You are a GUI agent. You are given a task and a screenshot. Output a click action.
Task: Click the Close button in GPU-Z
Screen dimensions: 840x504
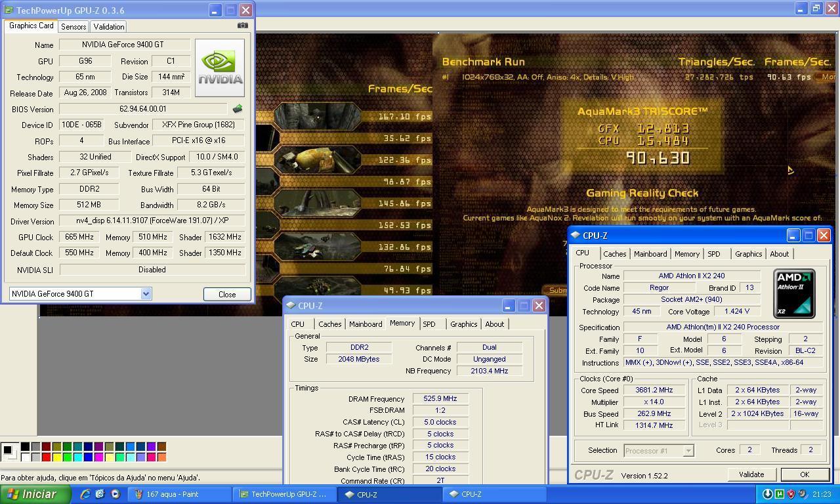click(x=227, y=294)
